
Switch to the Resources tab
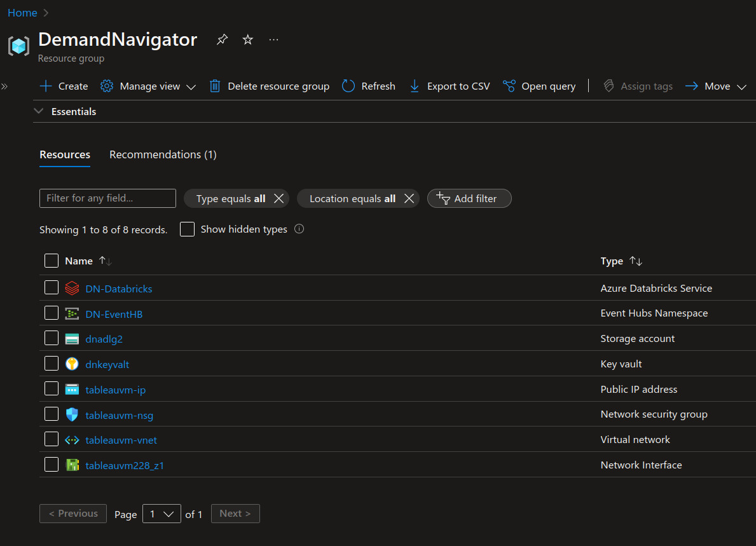[x=65, y=154]
